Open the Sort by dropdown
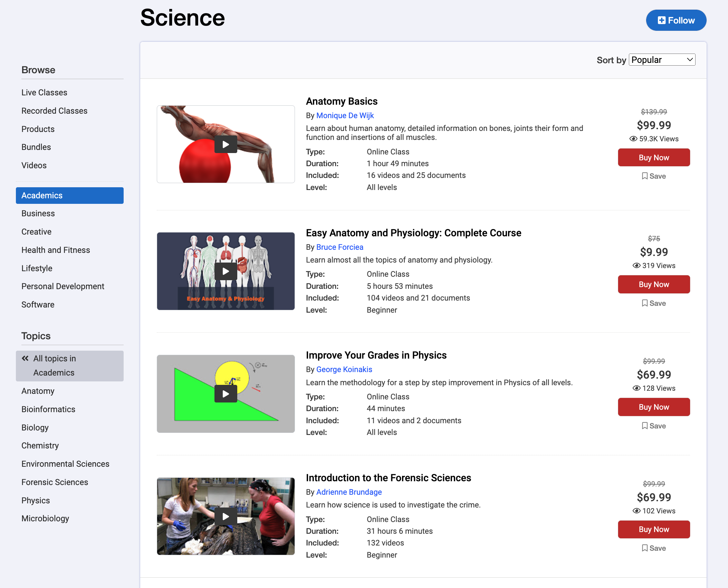This screenshot has width=728, height=588. click(662, 59)
